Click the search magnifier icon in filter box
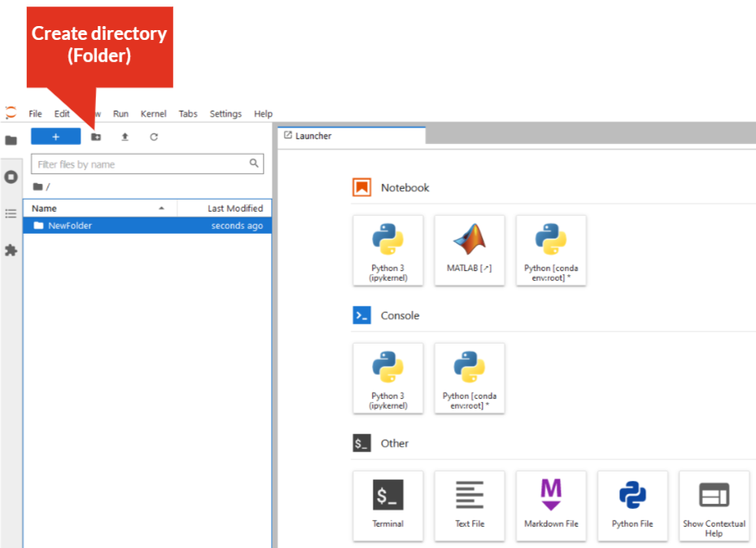The width and height of the screenshot is (756, 548). [x=254, y=164]
